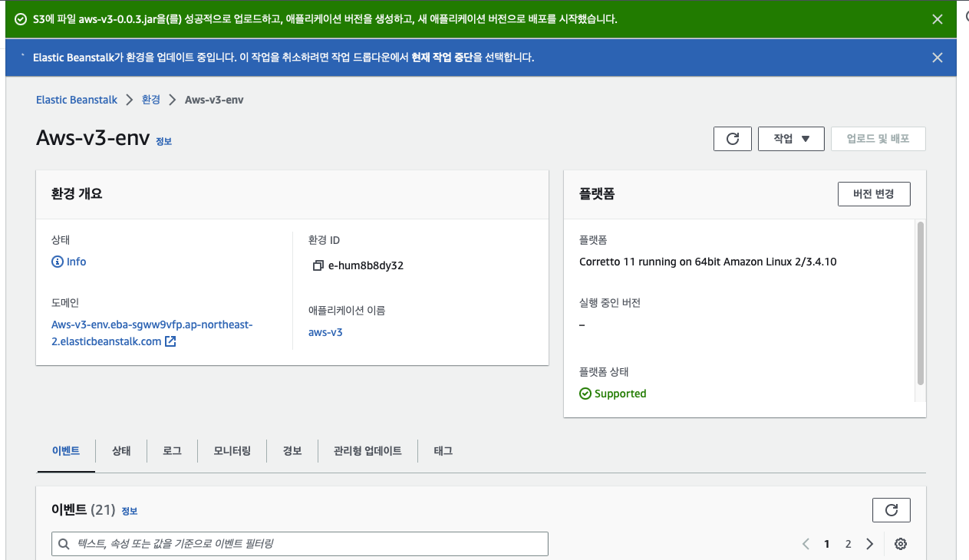This screenshot has height=560, width=969.
Task: Select events page 1
Action: (827, 544)
